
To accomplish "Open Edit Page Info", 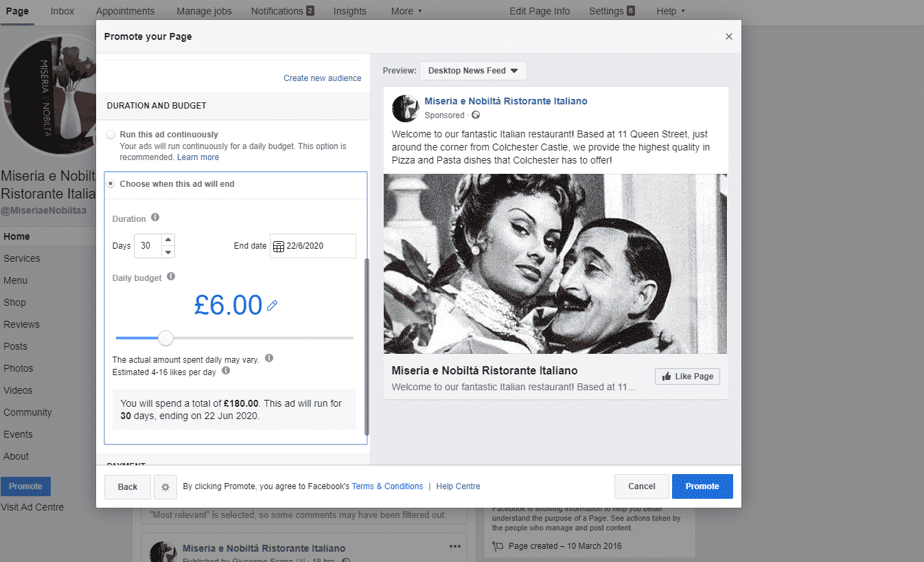I will (x=540, y=11).
